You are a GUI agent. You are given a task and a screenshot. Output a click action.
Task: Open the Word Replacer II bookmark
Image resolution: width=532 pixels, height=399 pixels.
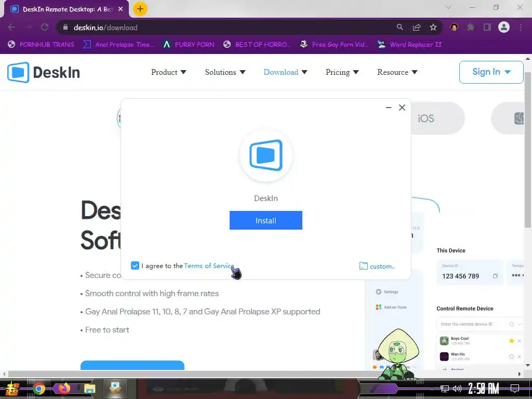pyautogui.click(x=409, y=45)
